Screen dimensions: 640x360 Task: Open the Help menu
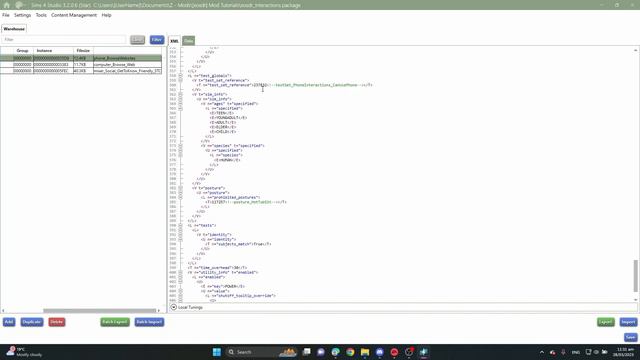click(107, 15)
